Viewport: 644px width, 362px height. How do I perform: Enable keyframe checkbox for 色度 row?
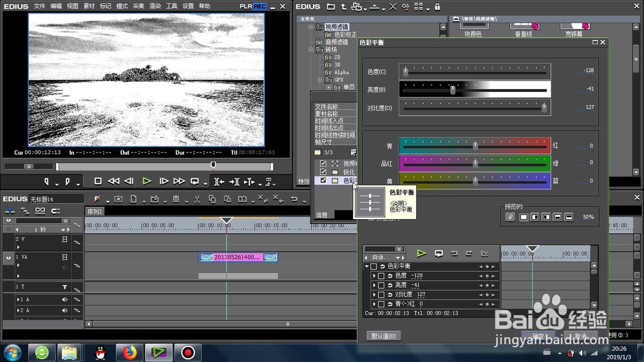click(x=381, y=276)
